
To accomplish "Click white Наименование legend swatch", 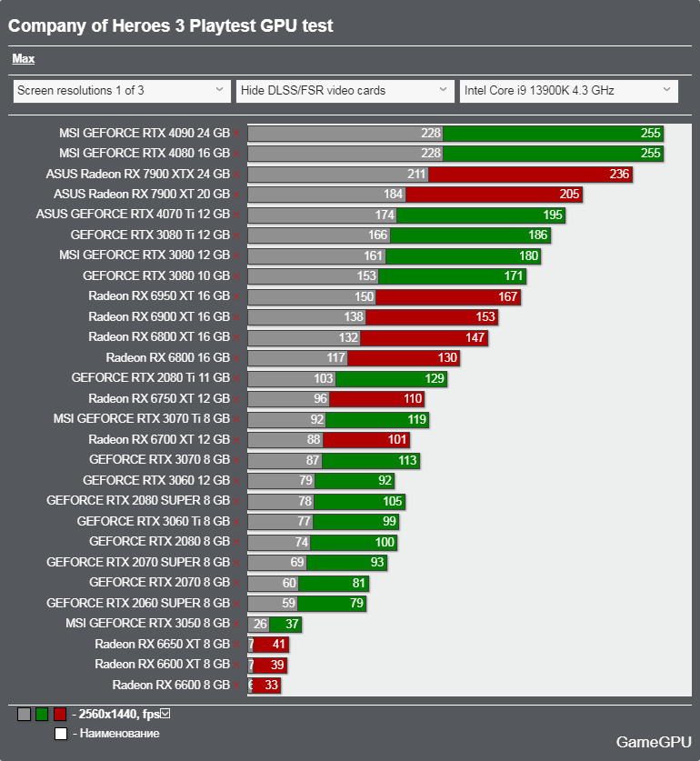I will (x=61, y=734).
